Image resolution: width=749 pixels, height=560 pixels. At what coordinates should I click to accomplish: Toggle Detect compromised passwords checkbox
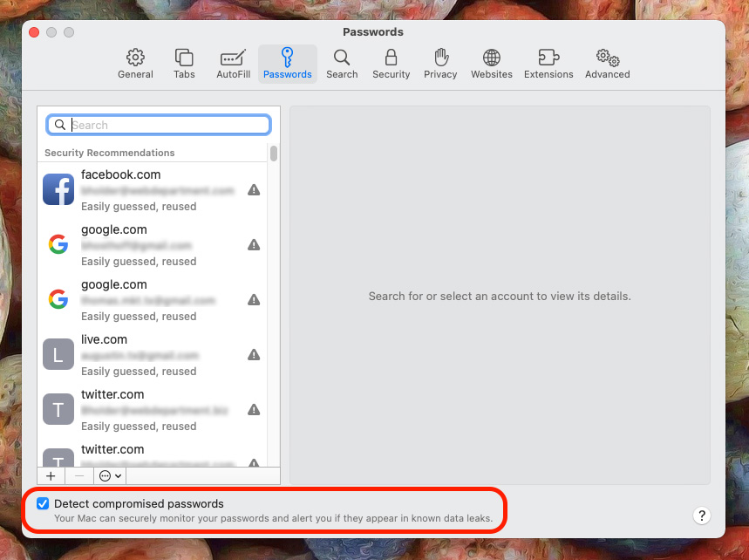coord(43,503)
